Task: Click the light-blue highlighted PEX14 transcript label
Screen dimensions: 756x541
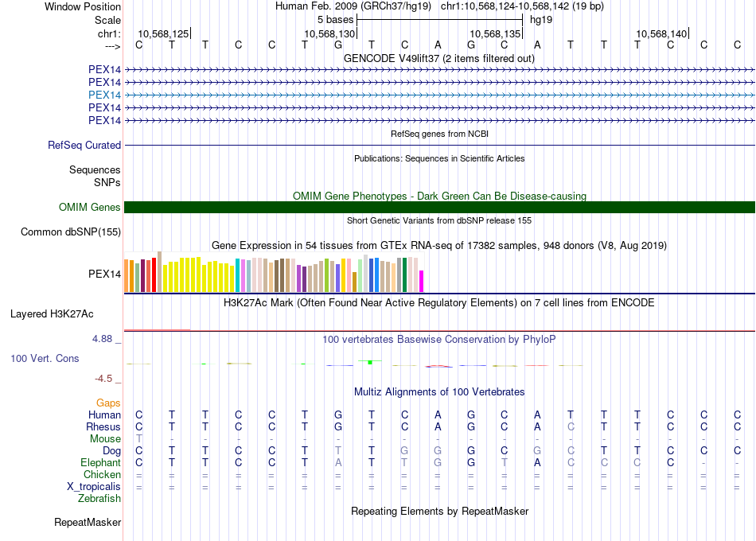Action: point(105,95)
